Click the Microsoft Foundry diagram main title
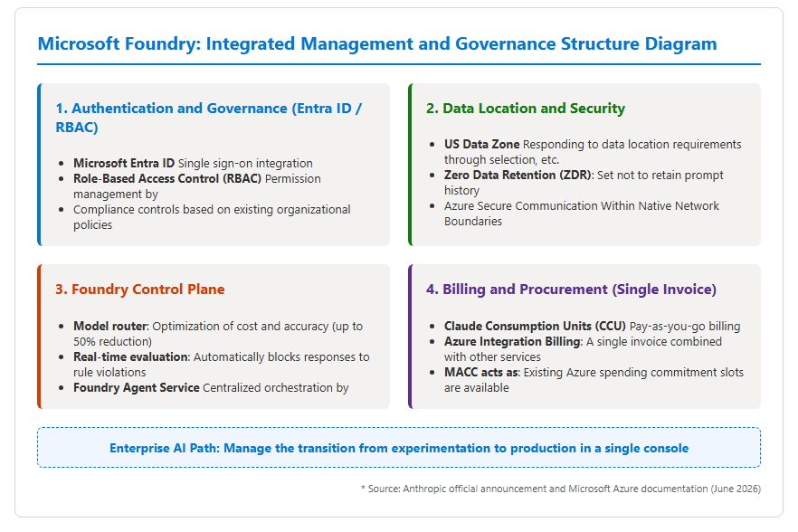 pos(377,43)
